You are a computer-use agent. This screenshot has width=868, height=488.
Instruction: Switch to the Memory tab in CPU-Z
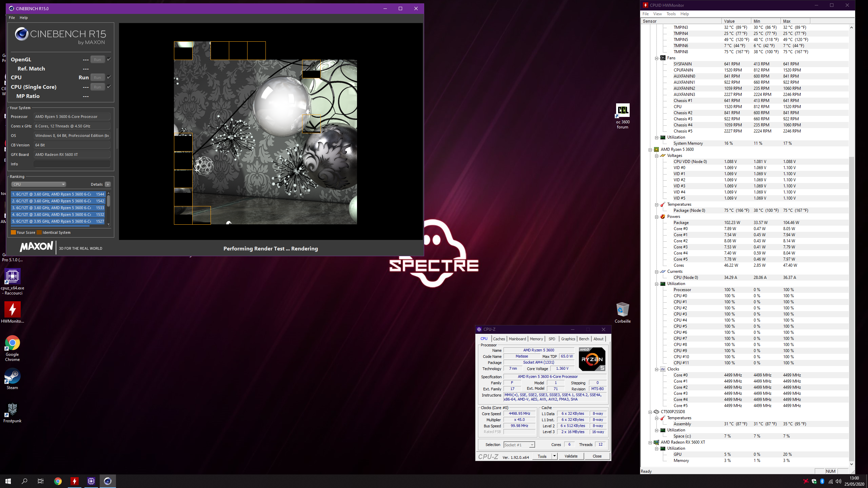pos(536,339)
